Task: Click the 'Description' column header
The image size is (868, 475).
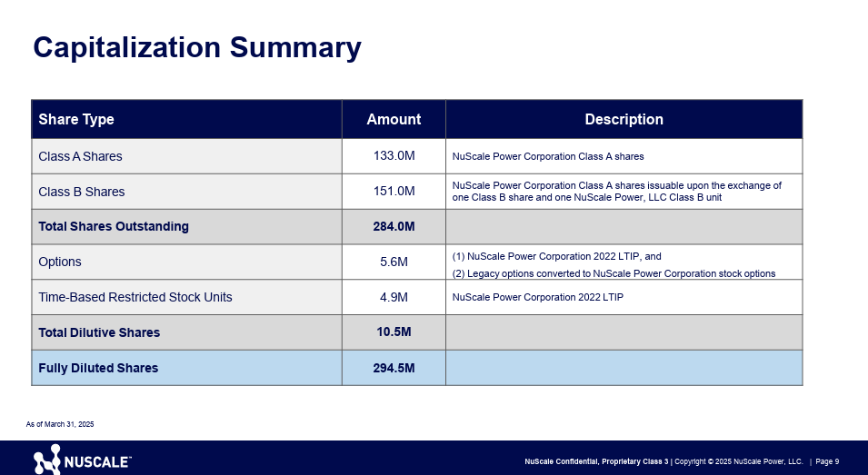Action: click(x=624, y=120)
